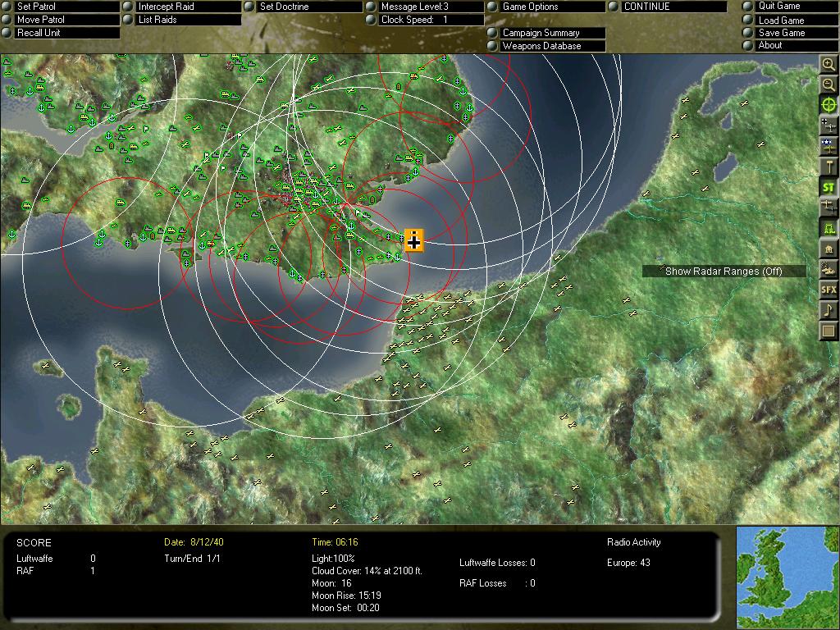The width and height of the screenshot is (840, 630).
Task: Click the Radio Activity label
Action: click(x=634, y=542)
